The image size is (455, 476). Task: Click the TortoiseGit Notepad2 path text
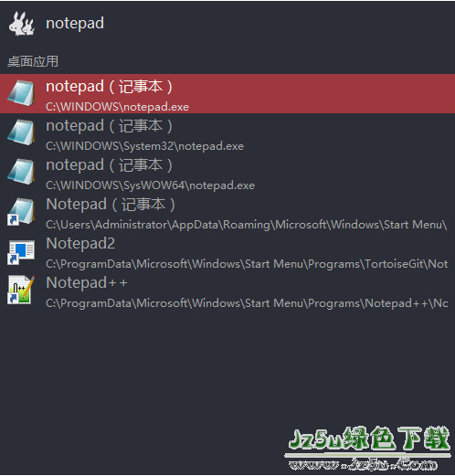(247, 264)
